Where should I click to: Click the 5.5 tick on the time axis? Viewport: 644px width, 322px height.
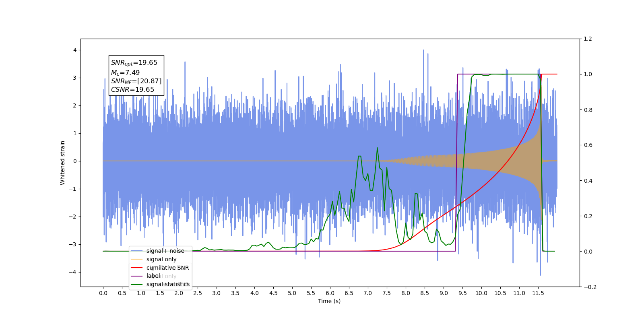(311, 293)
